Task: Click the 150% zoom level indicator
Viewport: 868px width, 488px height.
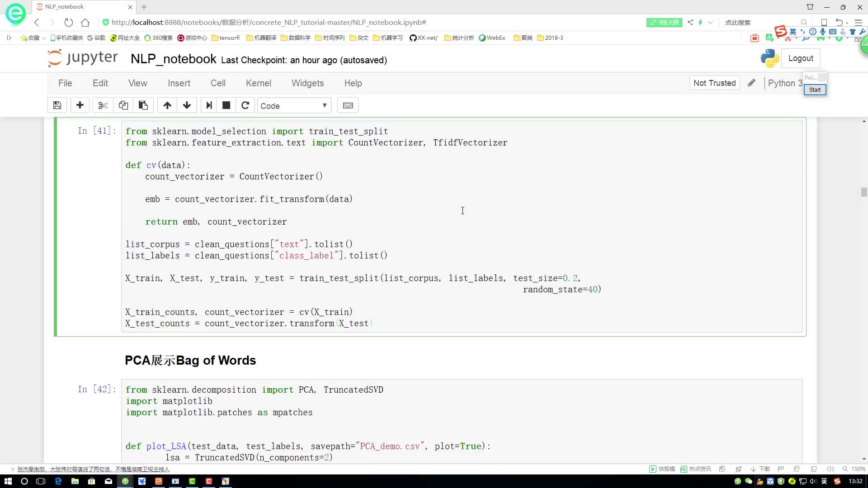Action: click(x=854, y=469)
